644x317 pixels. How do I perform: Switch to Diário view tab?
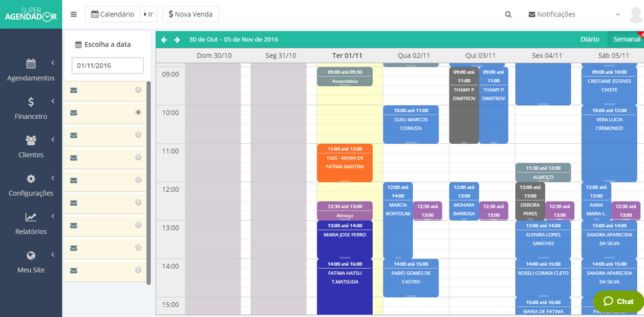[589, 39]
